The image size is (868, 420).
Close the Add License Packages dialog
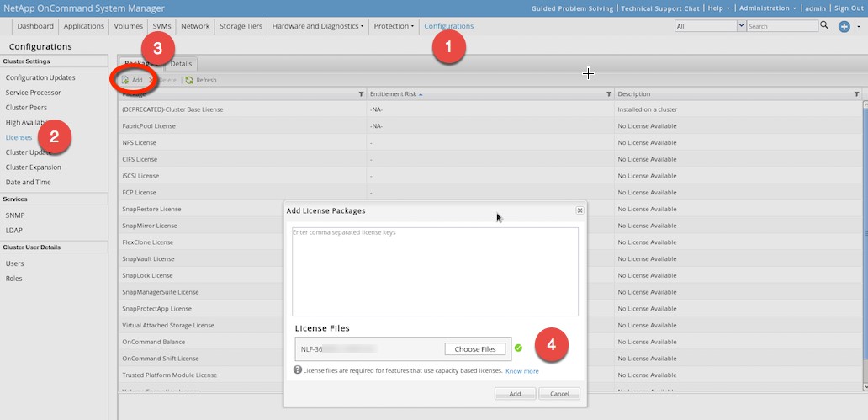click(580, 210)
